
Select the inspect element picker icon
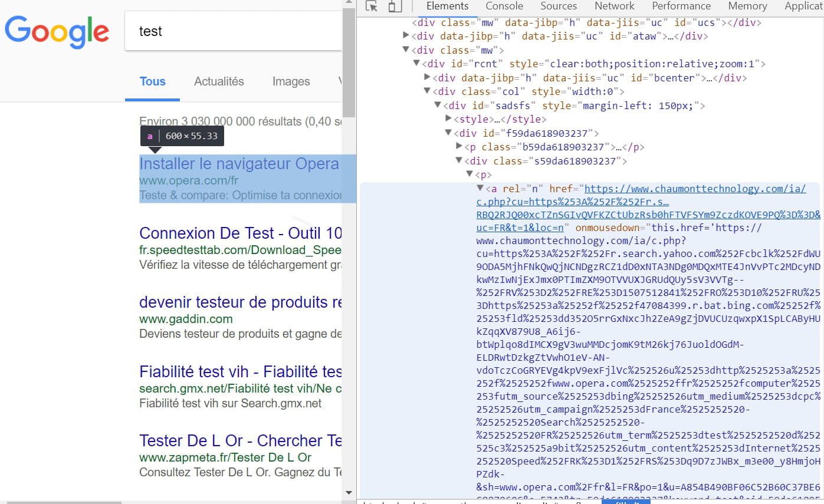click(x=371, y=6)
